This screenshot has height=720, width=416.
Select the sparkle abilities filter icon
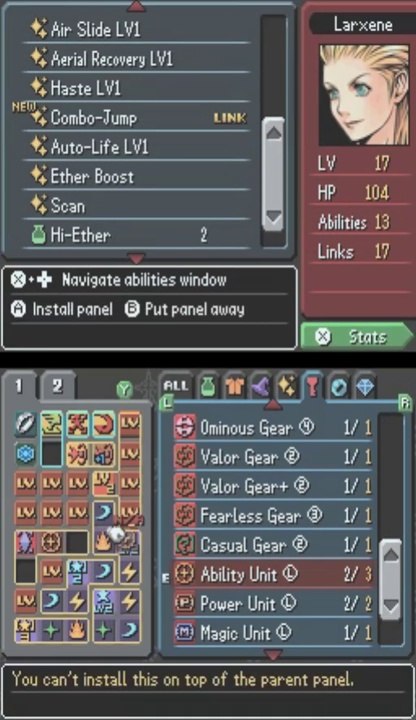(287, 387)
